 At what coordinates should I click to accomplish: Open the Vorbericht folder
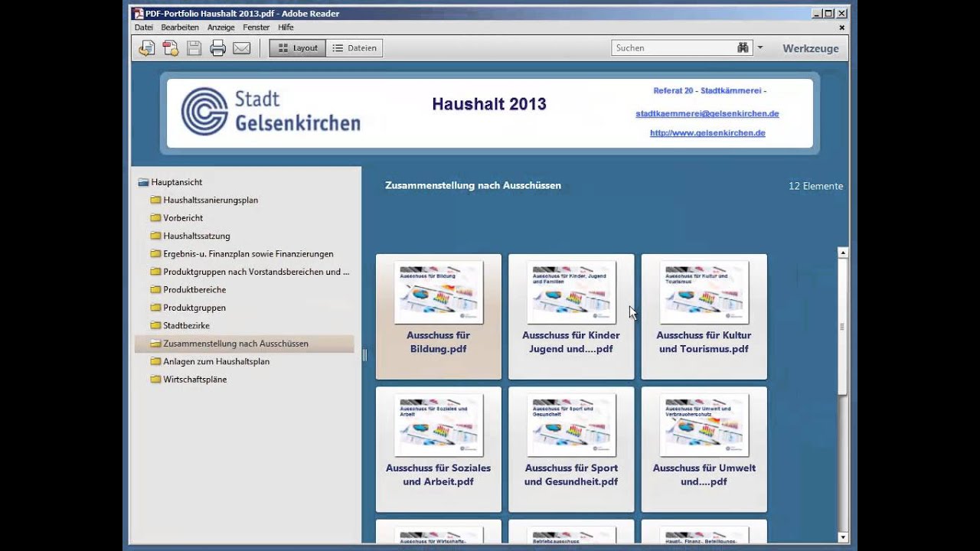pos(183,218)
